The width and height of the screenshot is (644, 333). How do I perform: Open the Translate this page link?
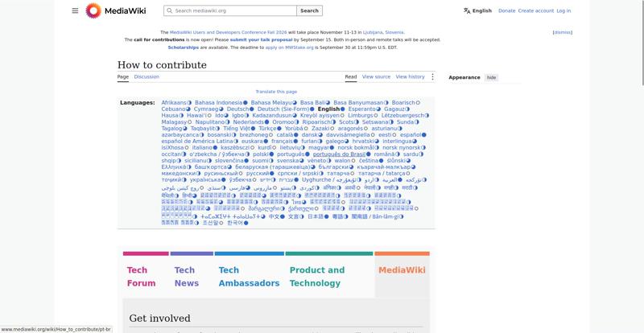276,92
